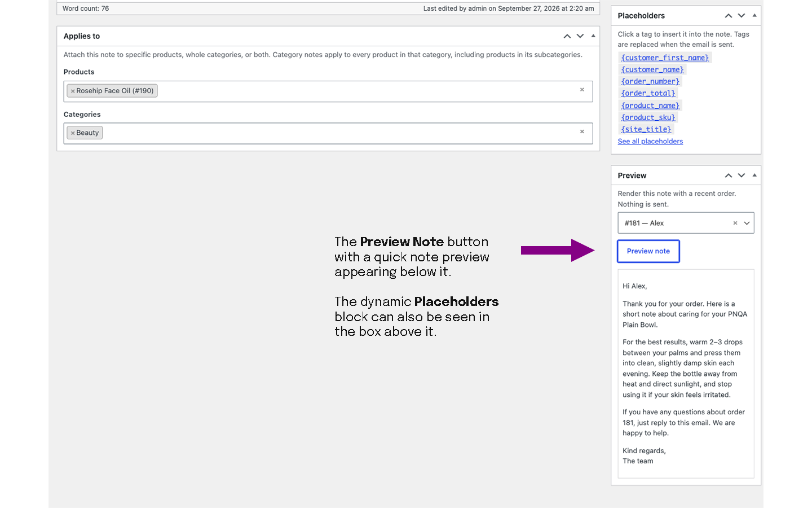The height and width of the screenshot is (508, 812).
Task: Click the Placeholders panel heading
Action: [x=641, y=16]
